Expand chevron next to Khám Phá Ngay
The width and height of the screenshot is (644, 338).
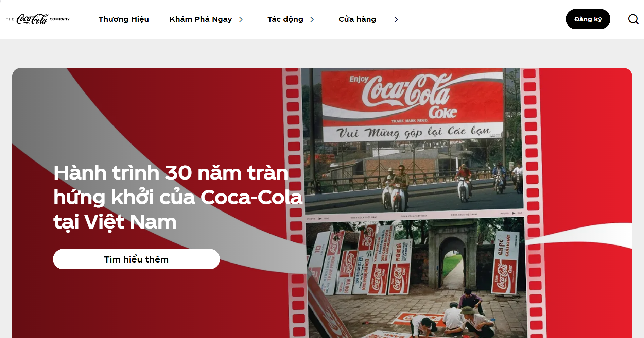[241, 20]
